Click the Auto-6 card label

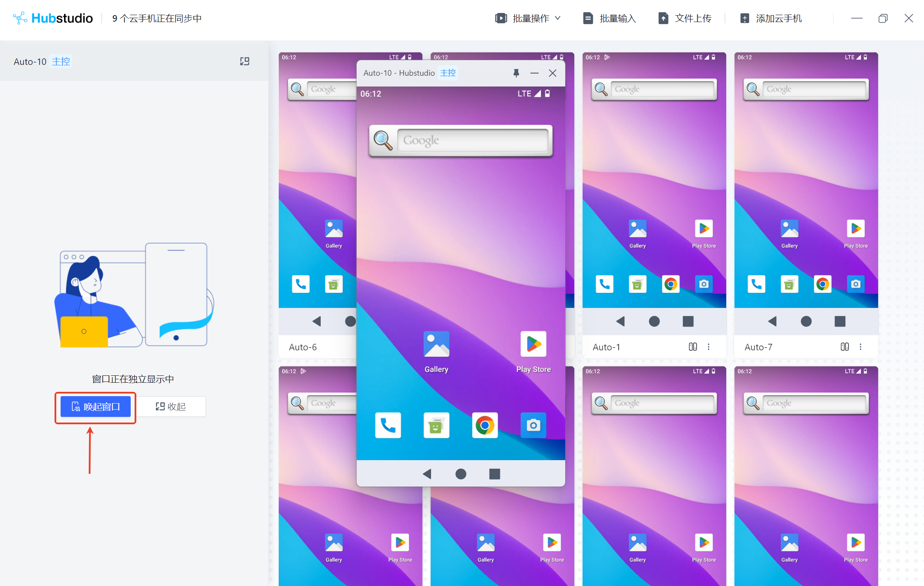tap(303, 347)
